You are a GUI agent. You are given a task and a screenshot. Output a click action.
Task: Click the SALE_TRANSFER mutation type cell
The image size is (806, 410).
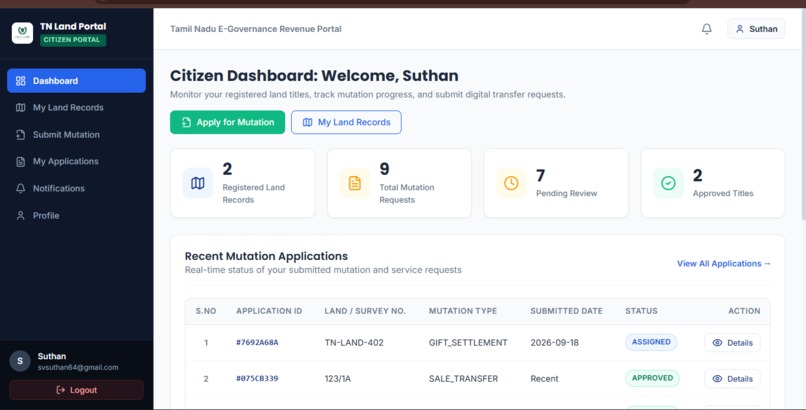click(x=463, y=379)
